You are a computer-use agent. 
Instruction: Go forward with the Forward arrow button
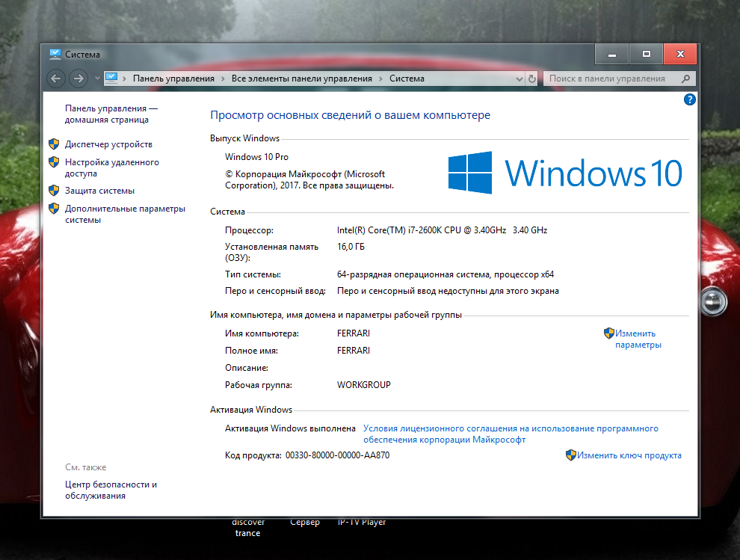click(78, 79)
